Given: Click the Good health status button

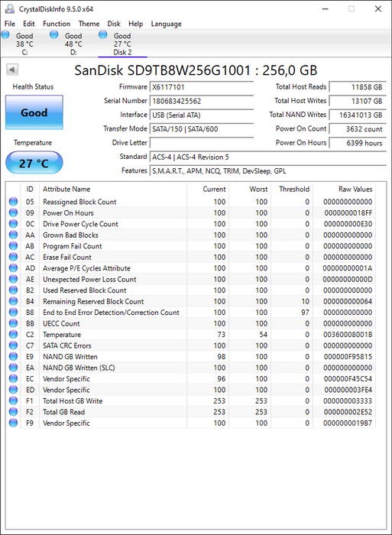Looking at the screenshot, I should coord(34,112).
